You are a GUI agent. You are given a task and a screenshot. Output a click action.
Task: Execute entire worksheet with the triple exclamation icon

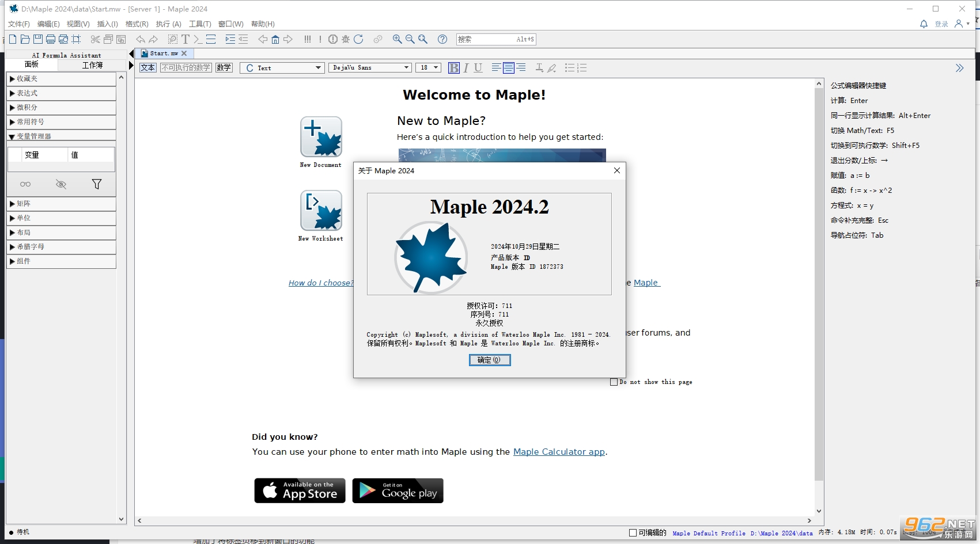(x=308, y=39)
